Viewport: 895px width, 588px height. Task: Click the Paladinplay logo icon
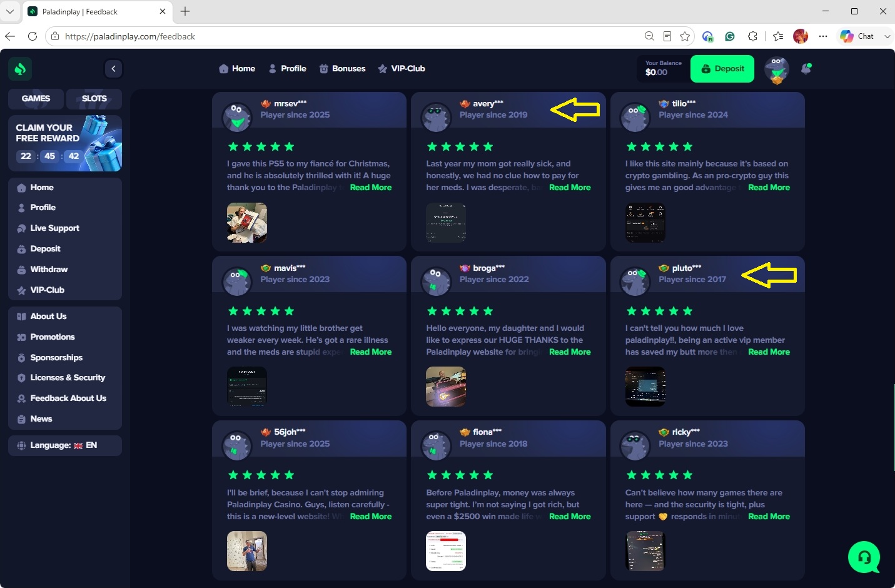click(20, 69)
